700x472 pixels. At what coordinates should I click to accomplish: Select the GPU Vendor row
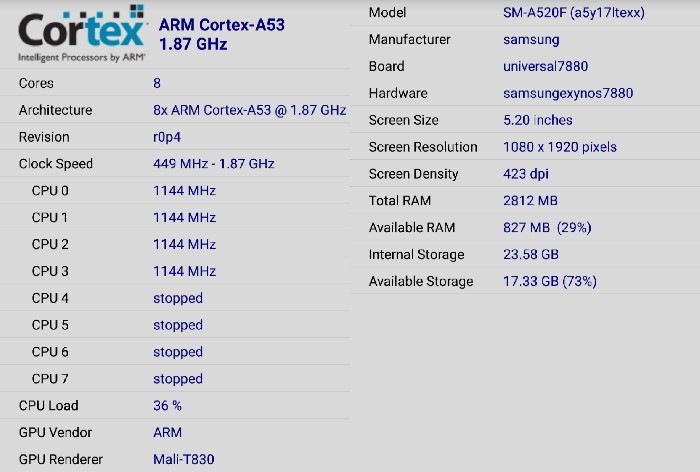tap(175, 432)
